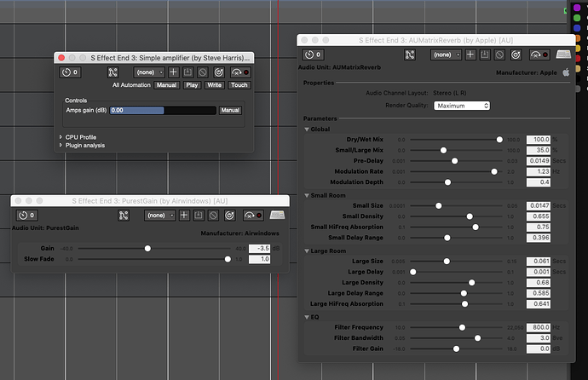
Task: Click the keyboard icon in AUMatrixReverb window
Action: [562, 55]
